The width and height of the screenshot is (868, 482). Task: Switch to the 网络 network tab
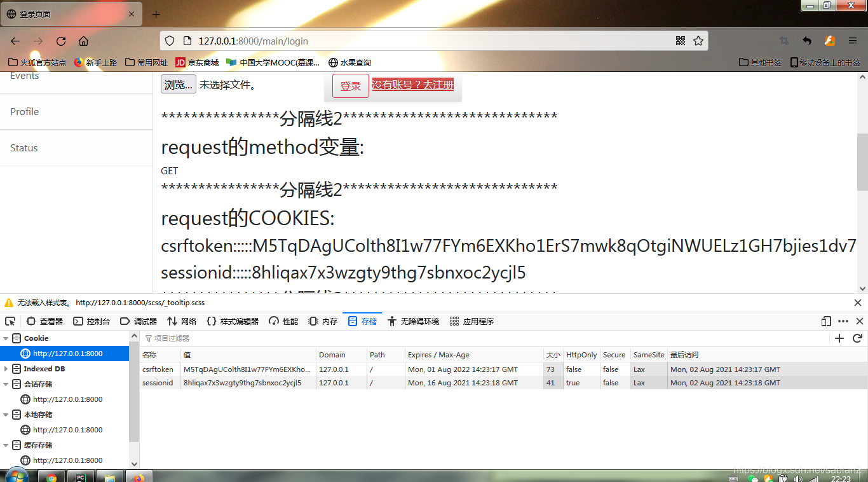[x=182, y=321]
